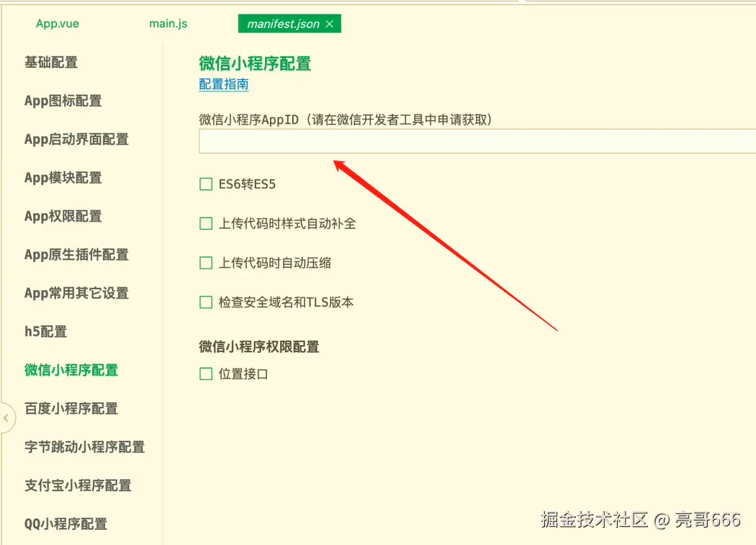Select App常用其它设置
This screenshot has width=756, height=545.
[76, 293]
